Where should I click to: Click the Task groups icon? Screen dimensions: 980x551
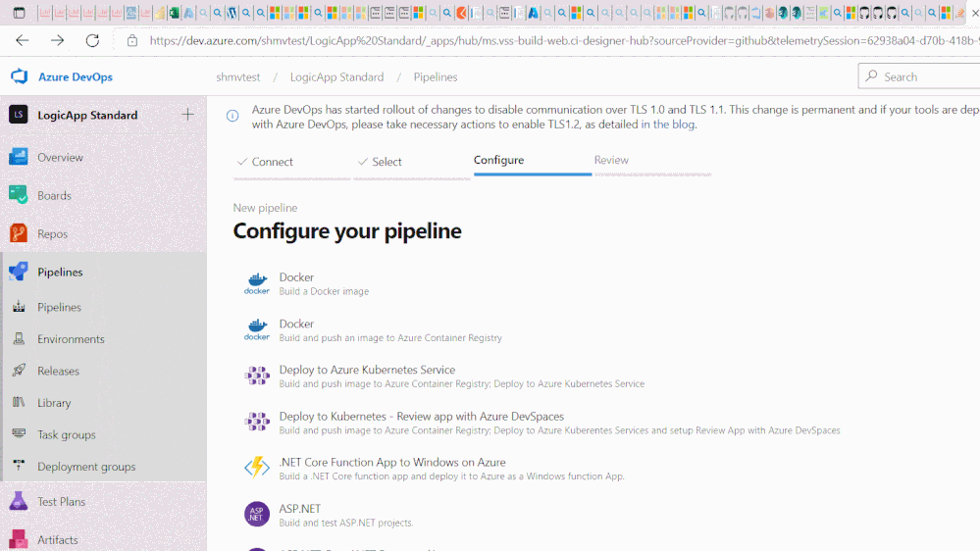tap(19, 434)
